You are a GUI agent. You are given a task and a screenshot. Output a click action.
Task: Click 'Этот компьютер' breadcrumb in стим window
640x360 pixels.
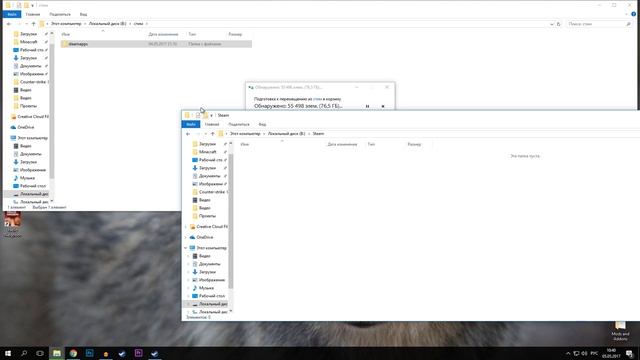[x=66, y=24]
